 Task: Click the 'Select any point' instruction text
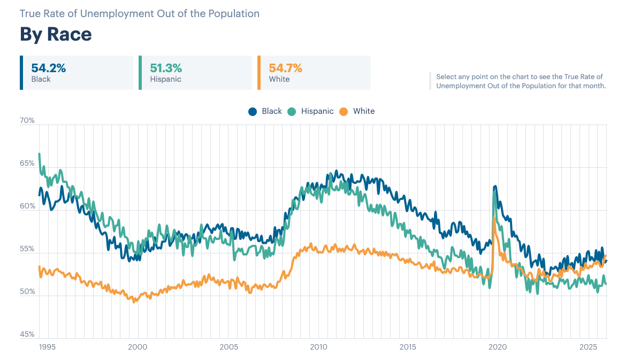(x=521, y=81)
